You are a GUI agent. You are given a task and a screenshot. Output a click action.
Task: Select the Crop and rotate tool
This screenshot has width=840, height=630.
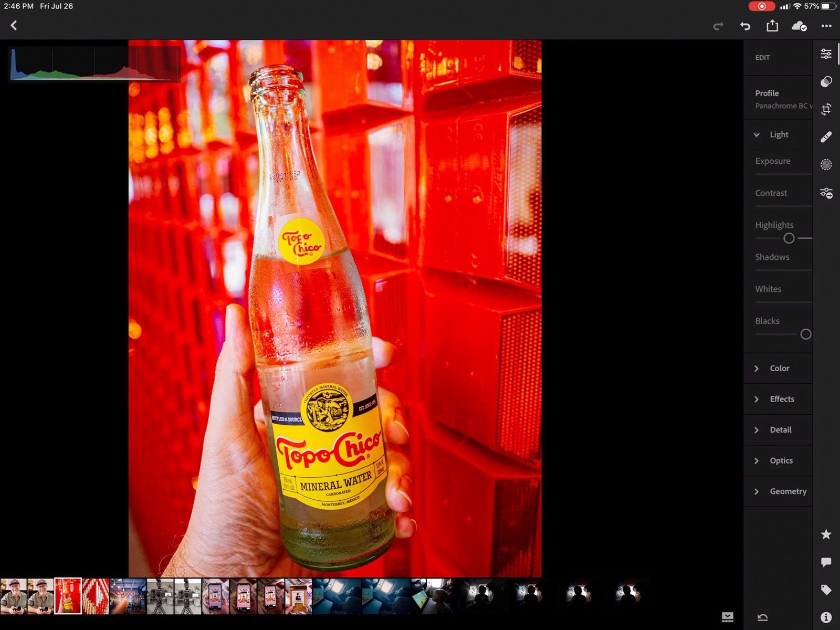826,109
